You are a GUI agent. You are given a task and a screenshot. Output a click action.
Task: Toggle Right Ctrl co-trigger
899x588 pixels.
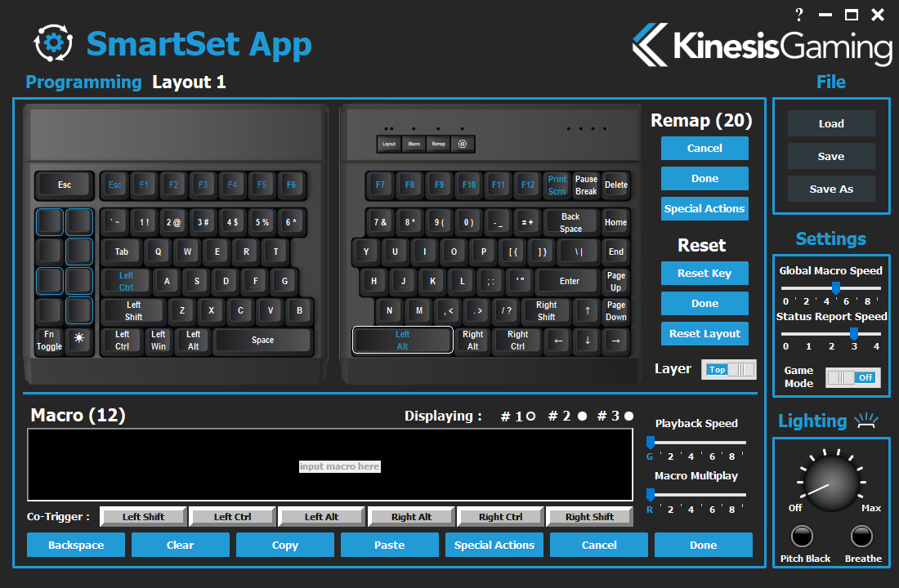pos(500,516)
